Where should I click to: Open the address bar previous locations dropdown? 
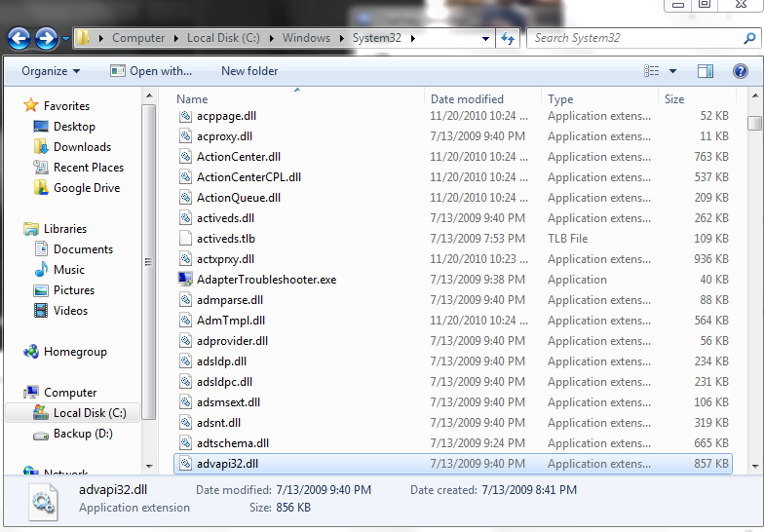point(485,39)
